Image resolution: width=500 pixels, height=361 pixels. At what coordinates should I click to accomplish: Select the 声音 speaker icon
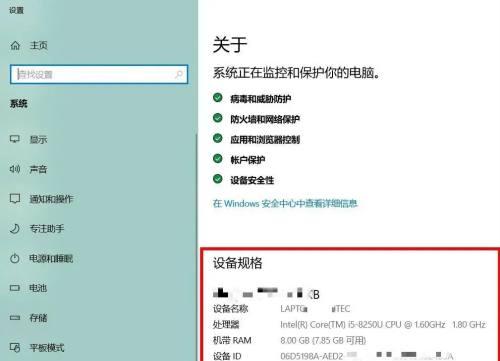click(15, 169)
